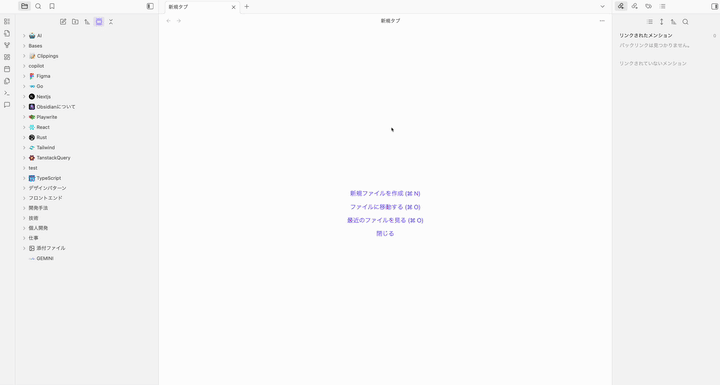Image resolution: width=720 pixels, height=385 pixels.
Task: Show the tags pane in right sidebar
Action: (x=648, y=6)
